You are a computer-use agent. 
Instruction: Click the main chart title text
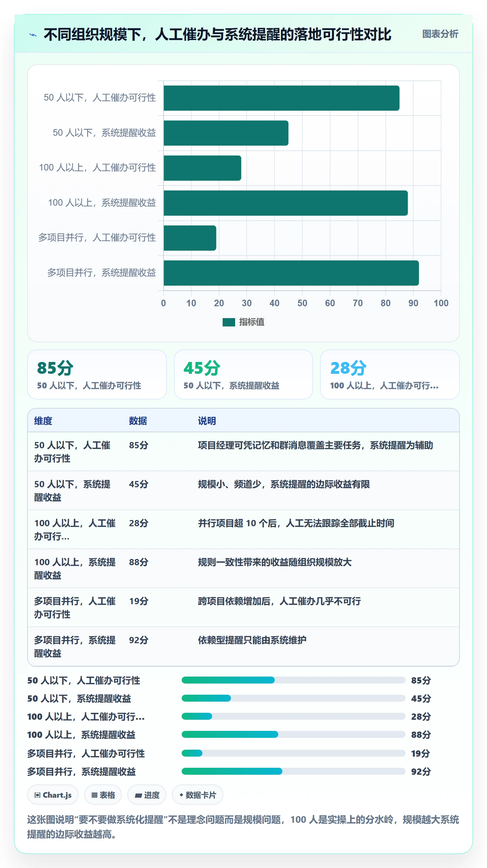(217, 34)
